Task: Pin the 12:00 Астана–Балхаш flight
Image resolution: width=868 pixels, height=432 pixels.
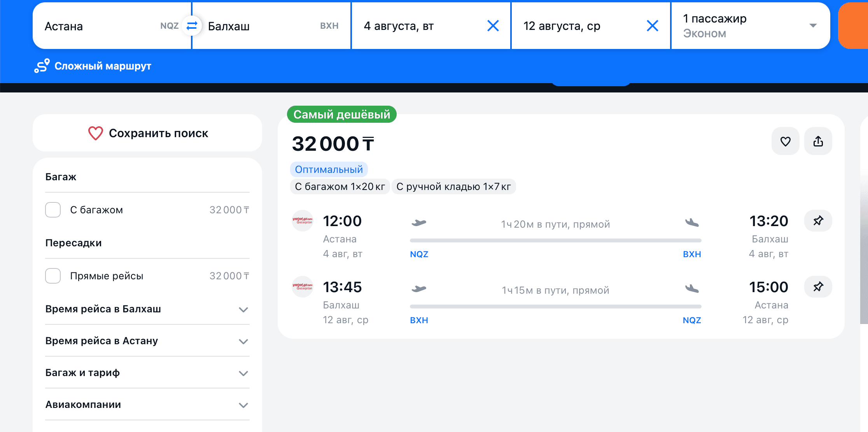Action: tap(818, 221)
